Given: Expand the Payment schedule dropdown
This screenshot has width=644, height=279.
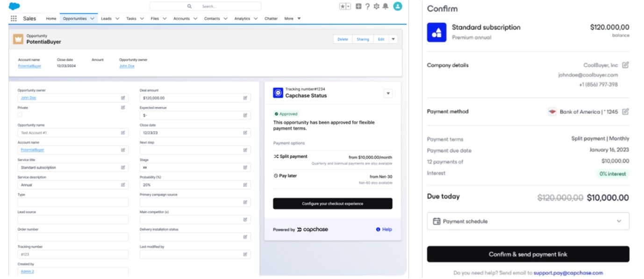Looking at the screenshot, I should [x=528, y=221].
